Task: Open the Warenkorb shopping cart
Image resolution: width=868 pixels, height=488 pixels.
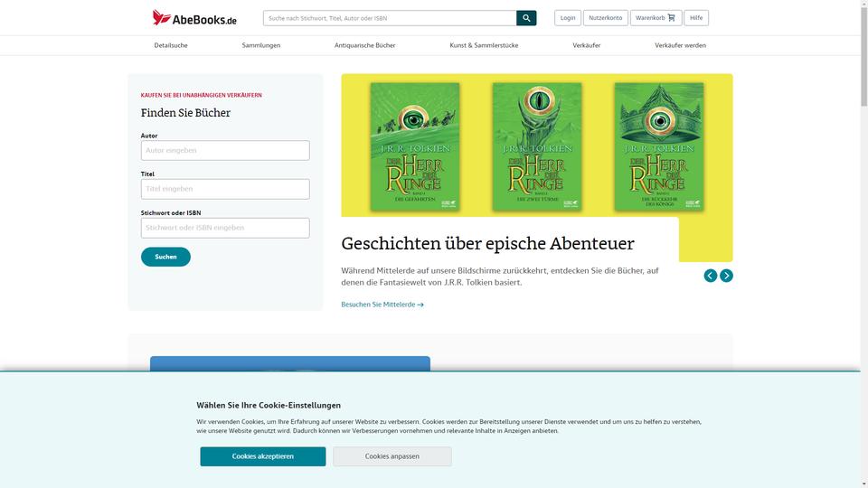Action: click(x=656, y=18)
